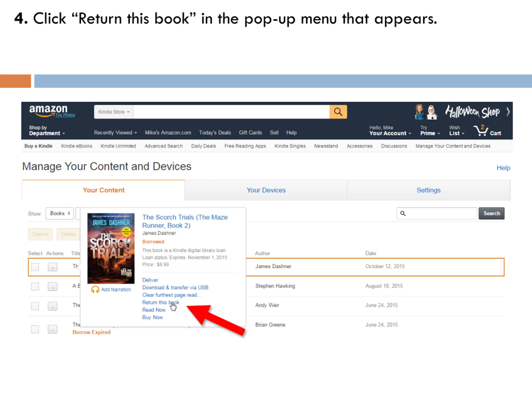Switch to Settings tab
Screen dimensions: 532x399
(x=429, y=190)
